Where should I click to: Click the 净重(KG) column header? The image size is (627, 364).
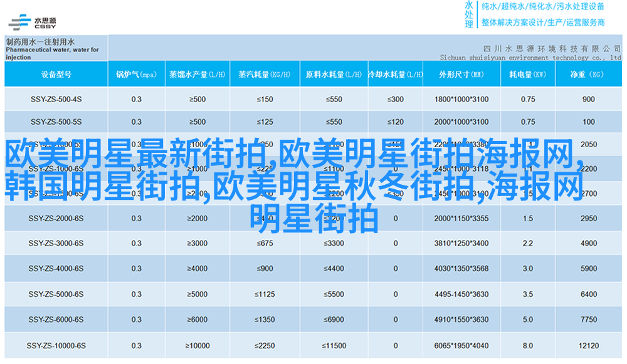[587, 75]
